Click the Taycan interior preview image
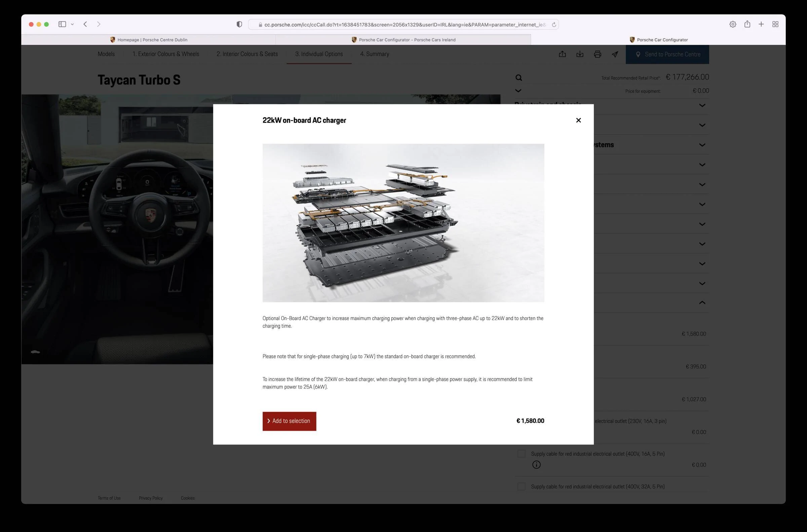 117,229
